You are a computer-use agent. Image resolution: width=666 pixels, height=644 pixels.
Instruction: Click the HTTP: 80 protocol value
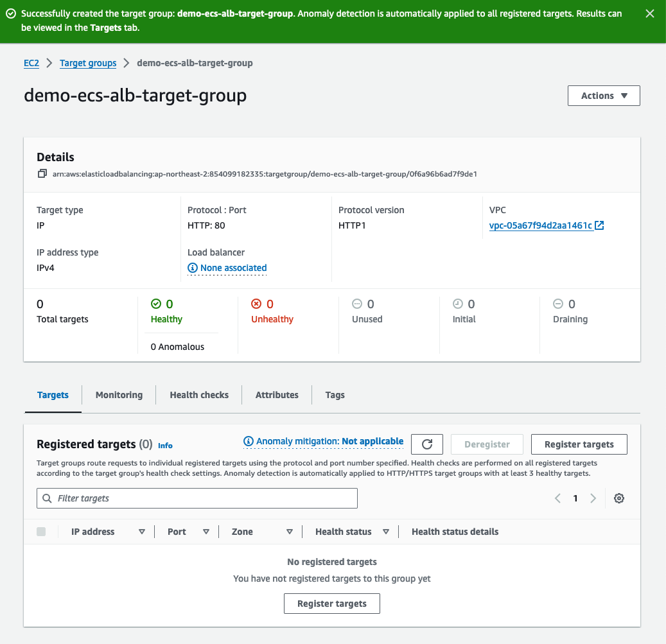[206, 225]
